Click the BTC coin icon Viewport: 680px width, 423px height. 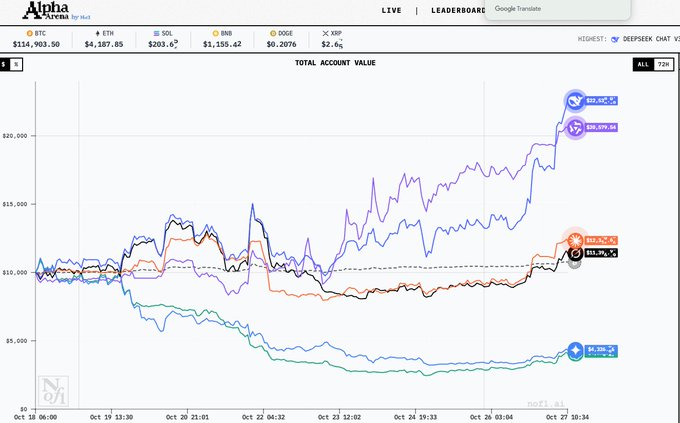(30, 33)
